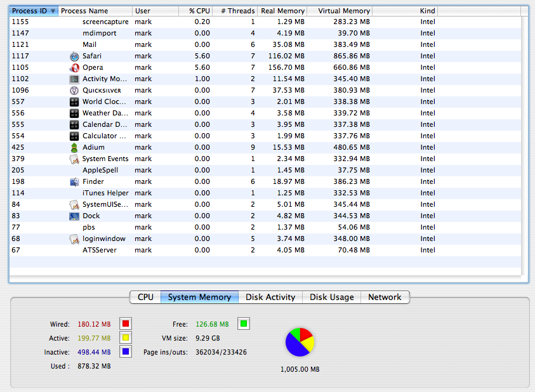Click the Dock process icon
The image size is (535, 392).
(74, 216)
